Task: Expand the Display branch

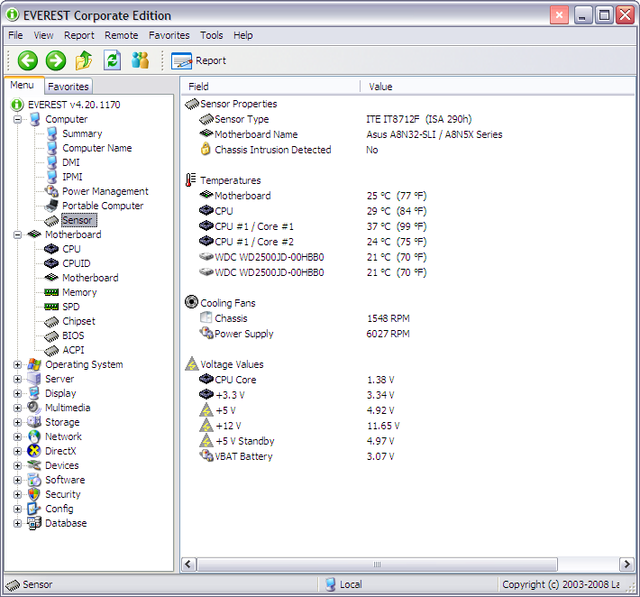Action: [x=17, y=394]
